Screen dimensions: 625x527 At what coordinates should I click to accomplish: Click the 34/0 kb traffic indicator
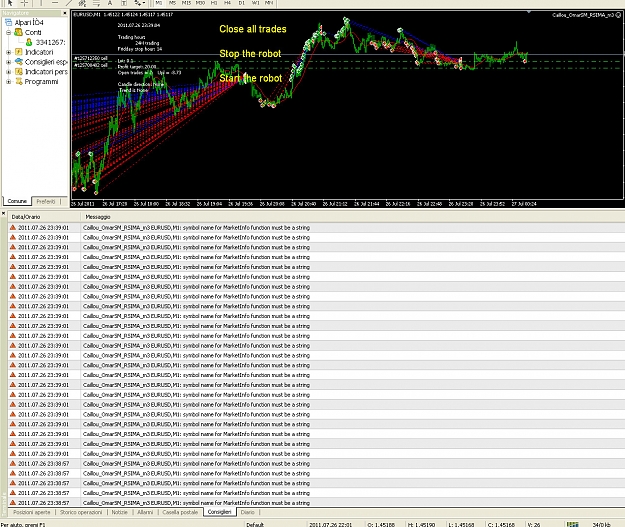[601, 524]
